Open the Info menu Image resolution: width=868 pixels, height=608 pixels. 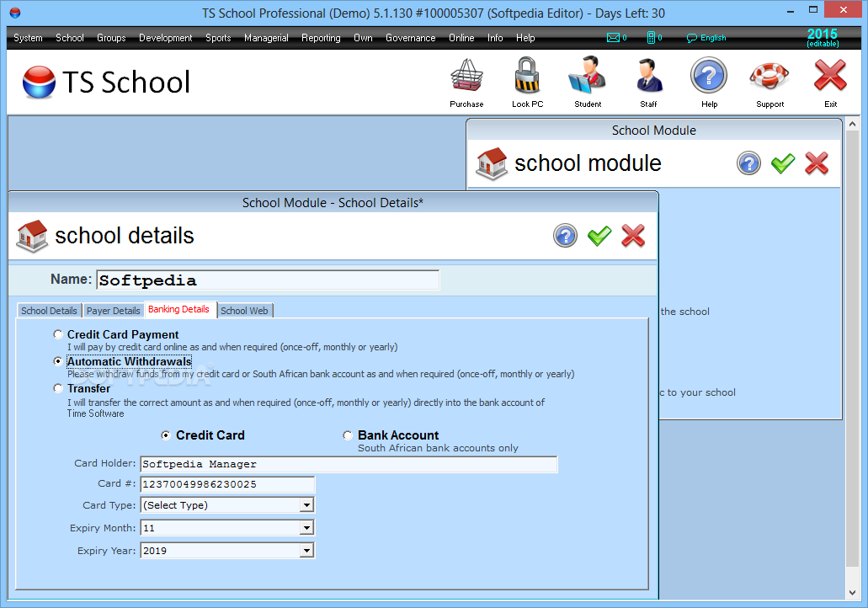[x=495, y=38]
